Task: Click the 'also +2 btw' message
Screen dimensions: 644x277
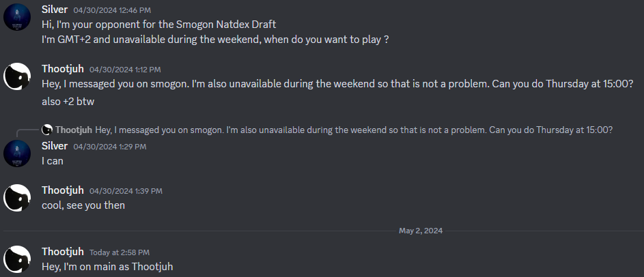Action: (x=68, y=102)
